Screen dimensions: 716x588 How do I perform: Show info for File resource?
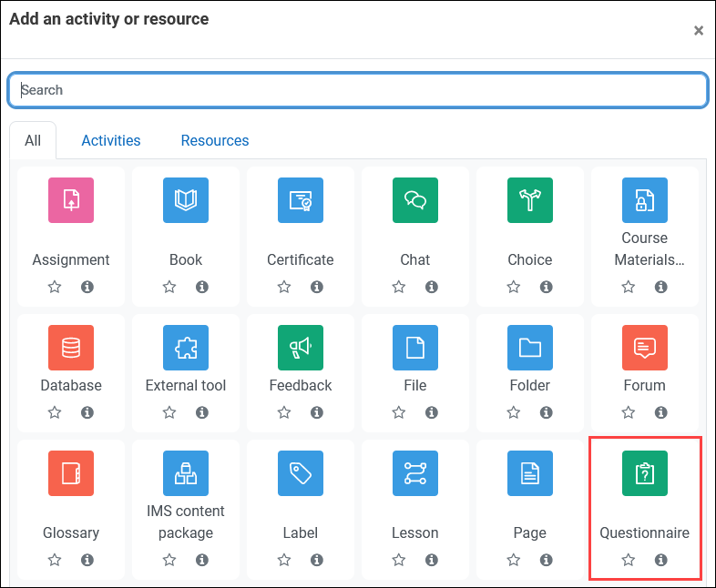pos(432,412)
